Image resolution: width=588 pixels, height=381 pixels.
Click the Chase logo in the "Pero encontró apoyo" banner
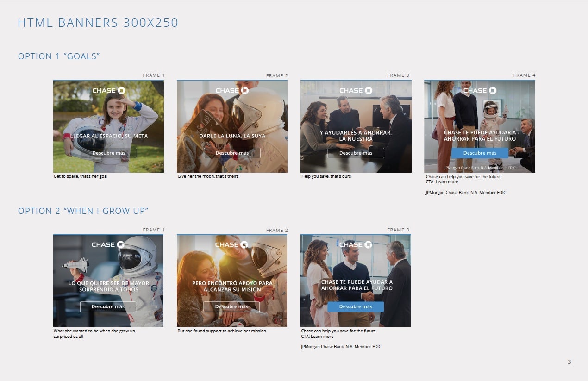pyautogui.click(x=232, y=244)
